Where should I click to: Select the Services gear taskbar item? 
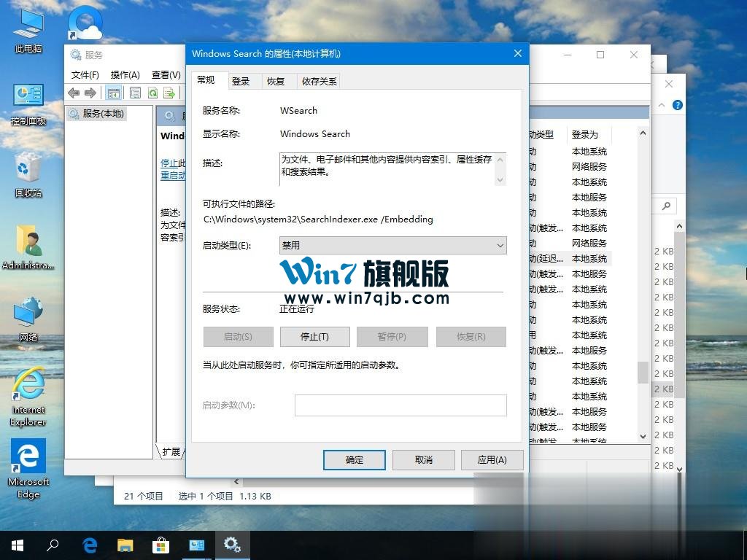[233, 545]
